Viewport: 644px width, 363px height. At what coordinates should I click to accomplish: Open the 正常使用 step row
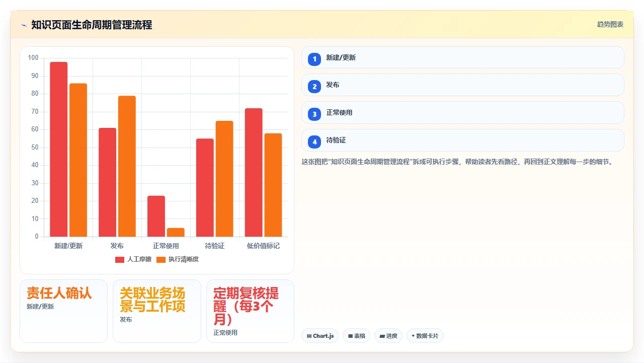click(x=463, y=113)
